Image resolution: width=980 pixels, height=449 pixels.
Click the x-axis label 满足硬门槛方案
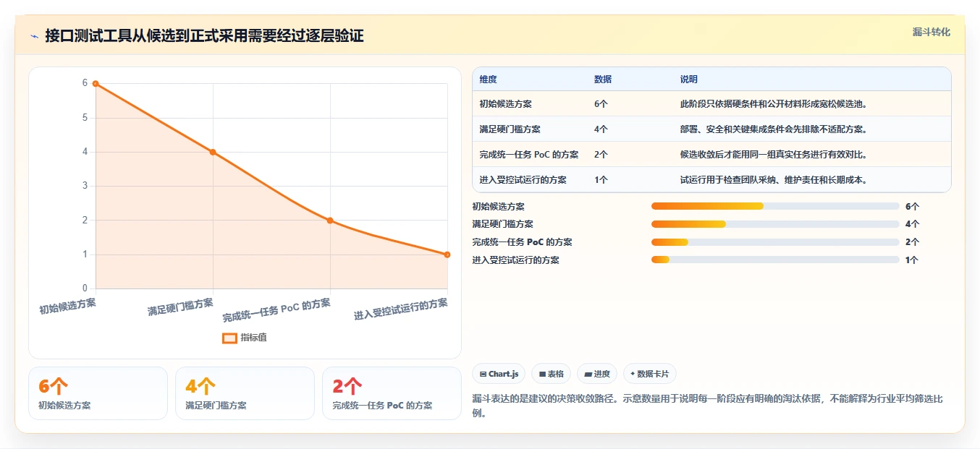point(180,307)
